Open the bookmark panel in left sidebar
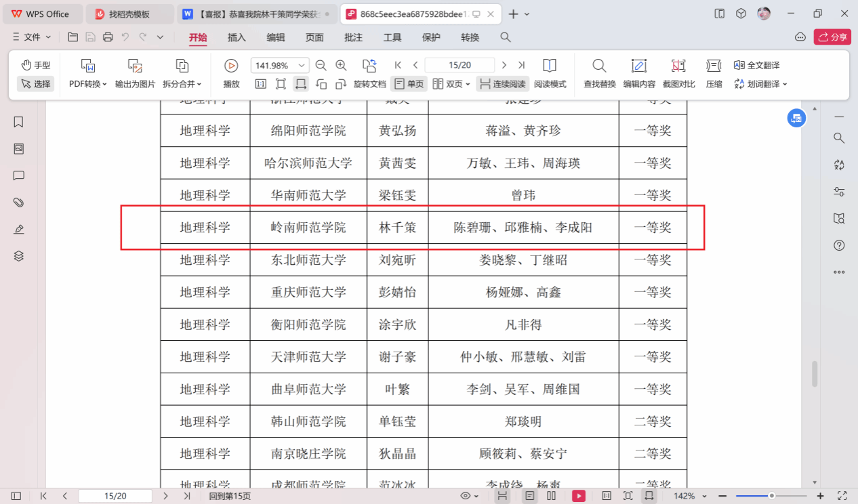 tap(19, 122)
